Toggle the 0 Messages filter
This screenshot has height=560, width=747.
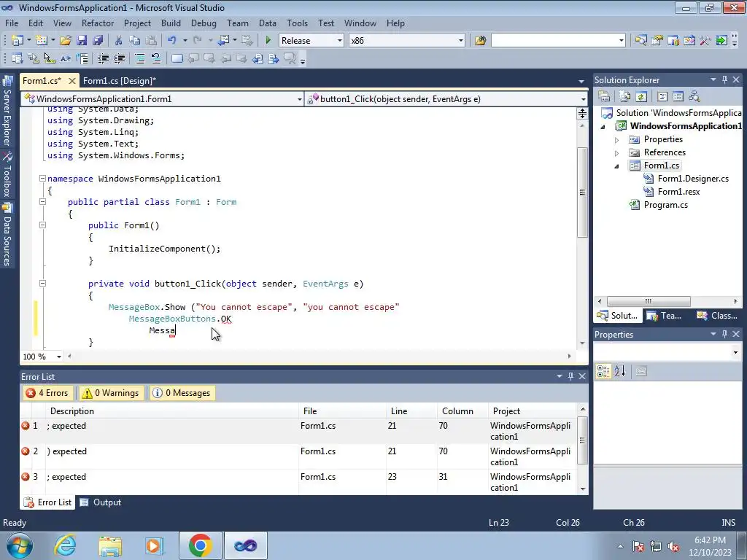click(182, 393)
